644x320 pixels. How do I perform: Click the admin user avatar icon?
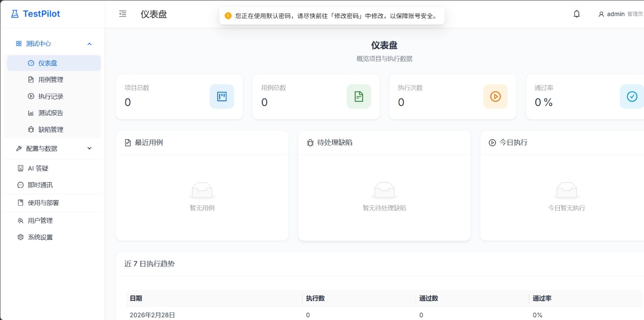coord(601,14)
